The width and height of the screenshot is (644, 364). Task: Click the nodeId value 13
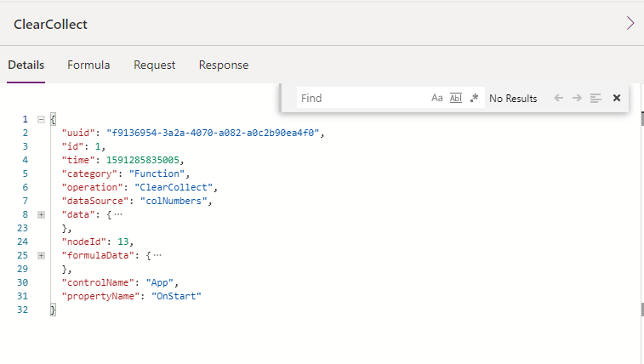[123, 242]
